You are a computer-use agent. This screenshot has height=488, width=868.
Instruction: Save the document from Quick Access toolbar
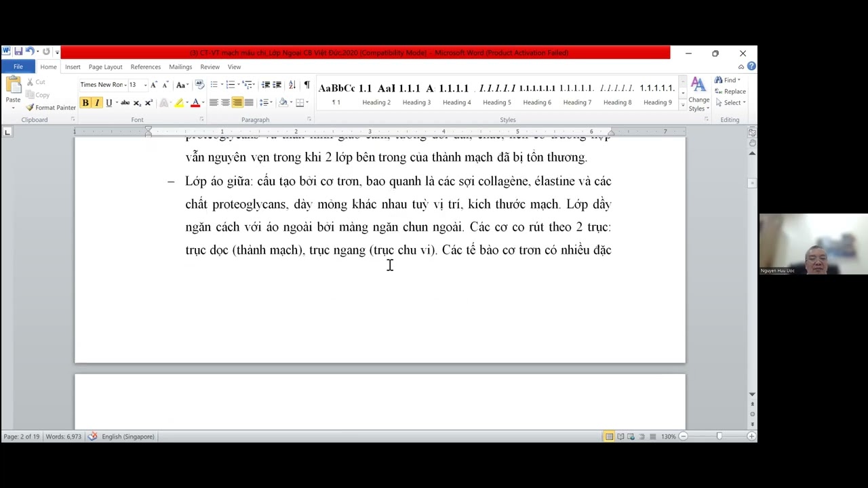tap(18, 52)
